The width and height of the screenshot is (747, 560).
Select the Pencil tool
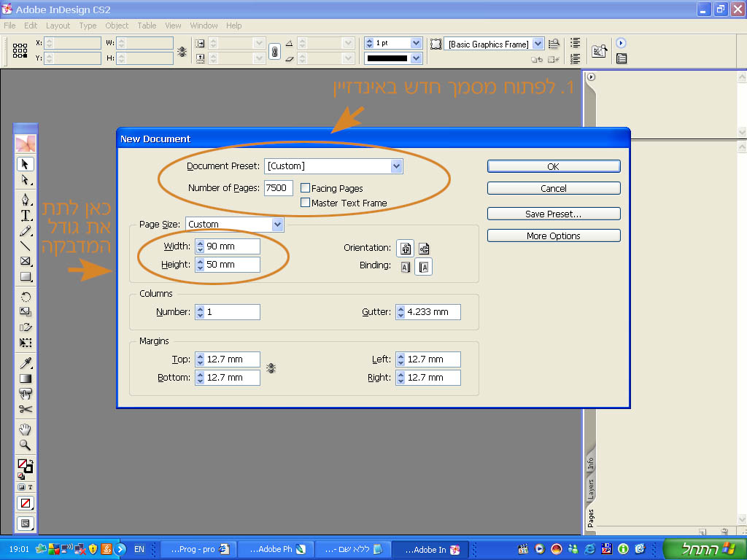(26, 231)
